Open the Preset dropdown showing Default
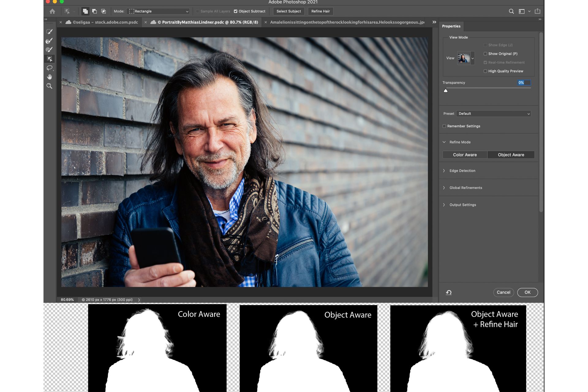This screenshot has height=392, width=588. click(493, 114)
